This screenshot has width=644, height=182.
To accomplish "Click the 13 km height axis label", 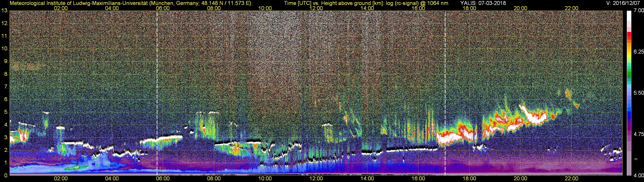I will click(x=5, y=11).
